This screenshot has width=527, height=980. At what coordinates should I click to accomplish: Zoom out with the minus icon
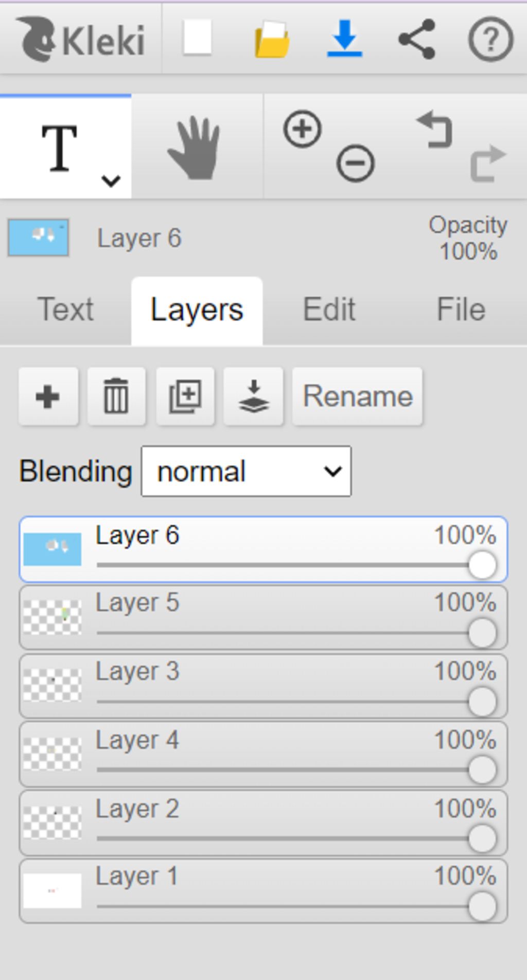355,164
